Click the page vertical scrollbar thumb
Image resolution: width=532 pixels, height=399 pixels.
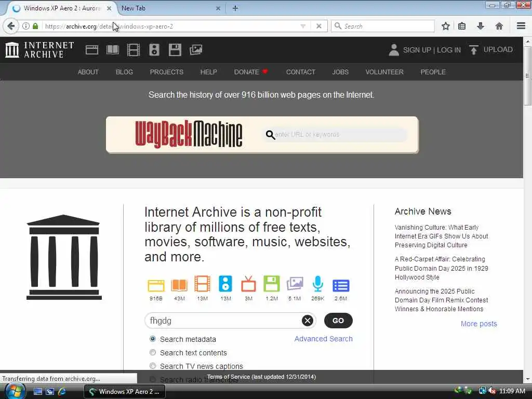click(x=527, y=75)
